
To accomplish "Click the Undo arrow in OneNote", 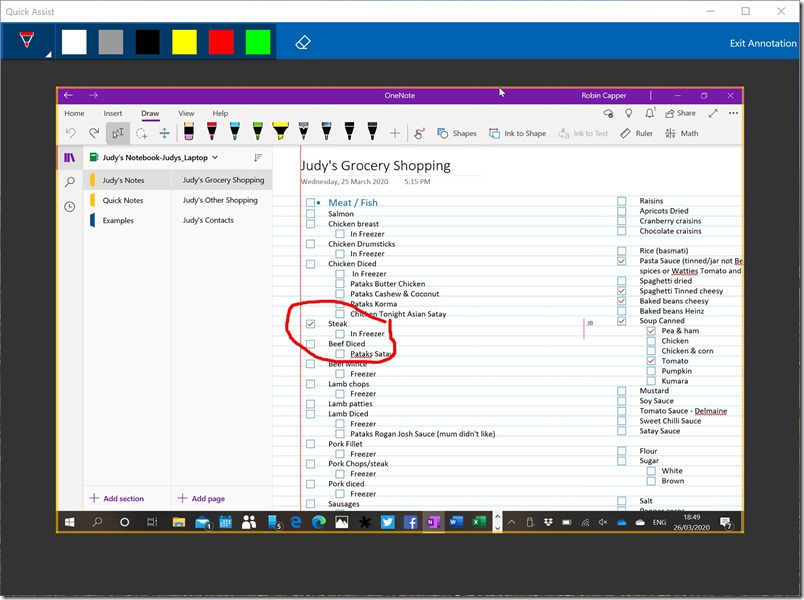I will [x=70, y=133].
